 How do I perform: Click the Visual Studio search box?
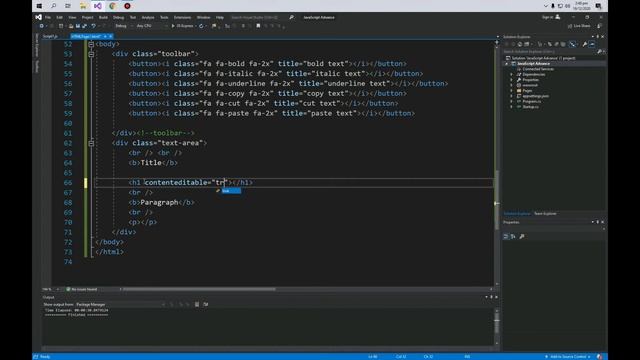coord(261,18)
